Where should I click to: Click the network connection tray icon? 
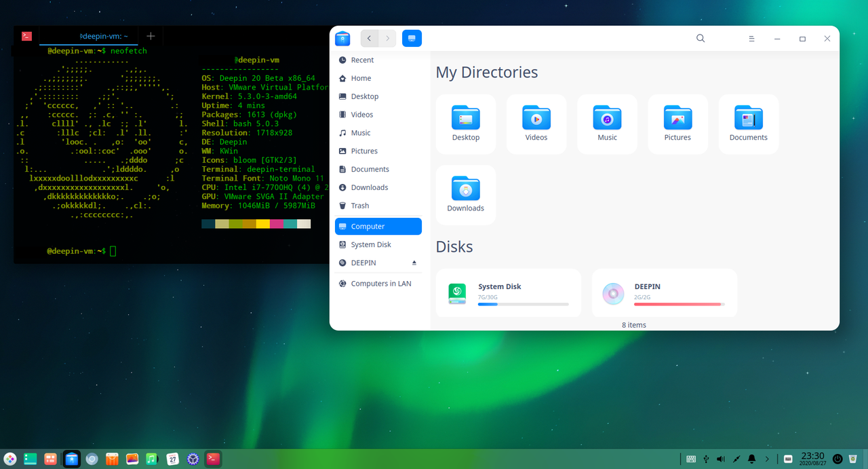736,459
